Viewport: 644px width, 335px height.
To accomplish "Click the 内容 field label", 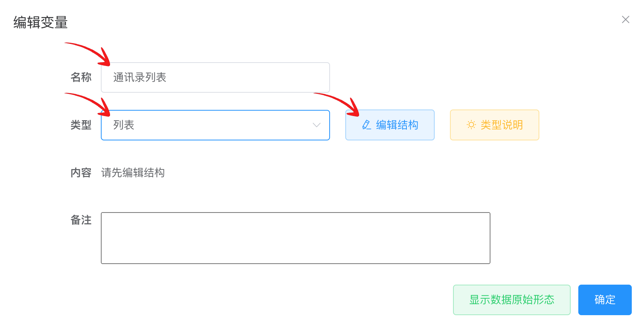I will tap(81, 173).
